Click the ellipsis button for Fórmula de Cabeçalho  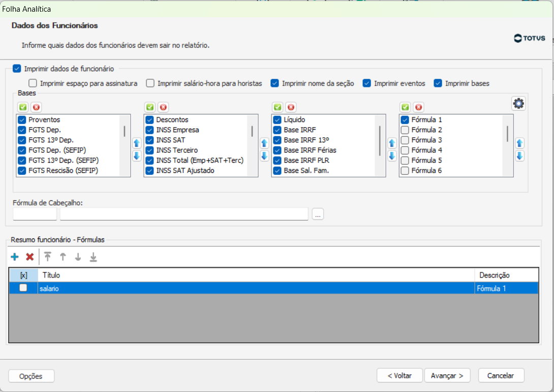pyautogui.click(x=318, y=215)
